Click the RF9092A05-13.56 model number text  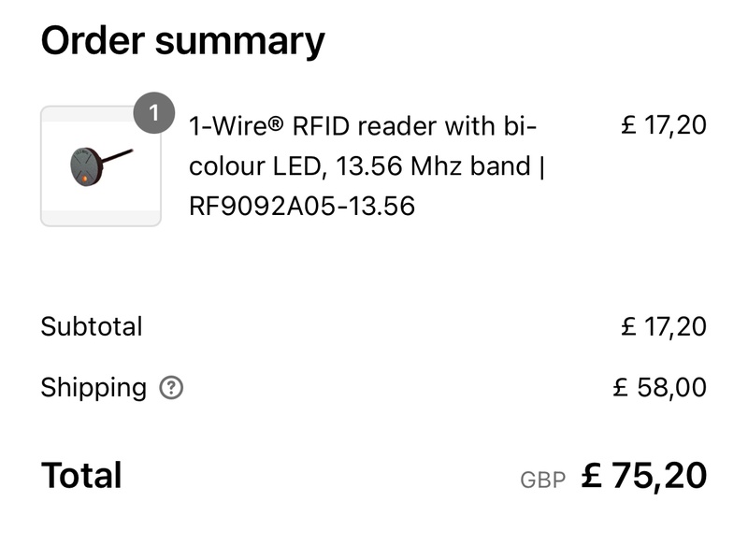(x=302, y=206)
